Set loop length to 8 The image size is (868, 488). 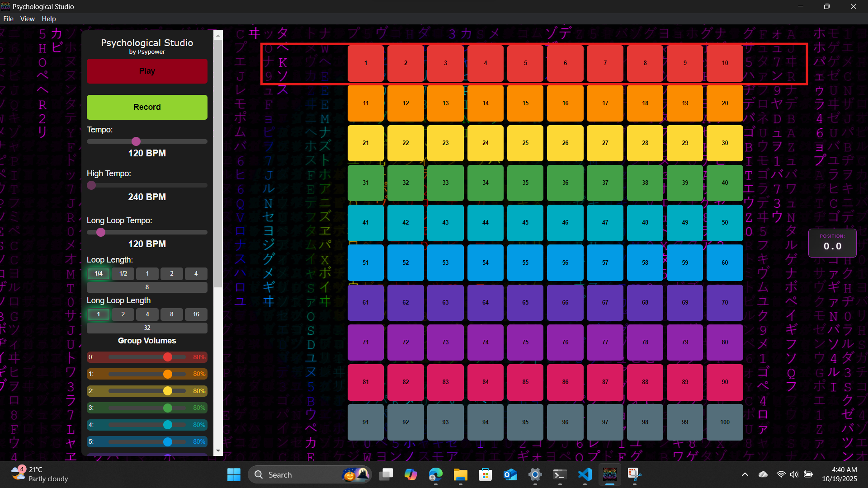147,287
